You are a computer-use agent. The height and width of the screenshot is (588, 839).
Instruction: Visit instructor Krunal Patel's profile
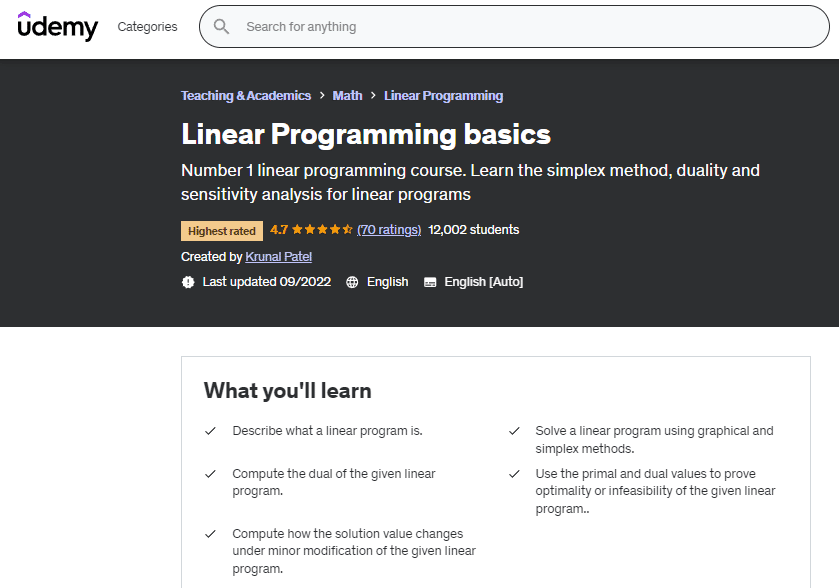pyautogui.click(x=278, y=257)
